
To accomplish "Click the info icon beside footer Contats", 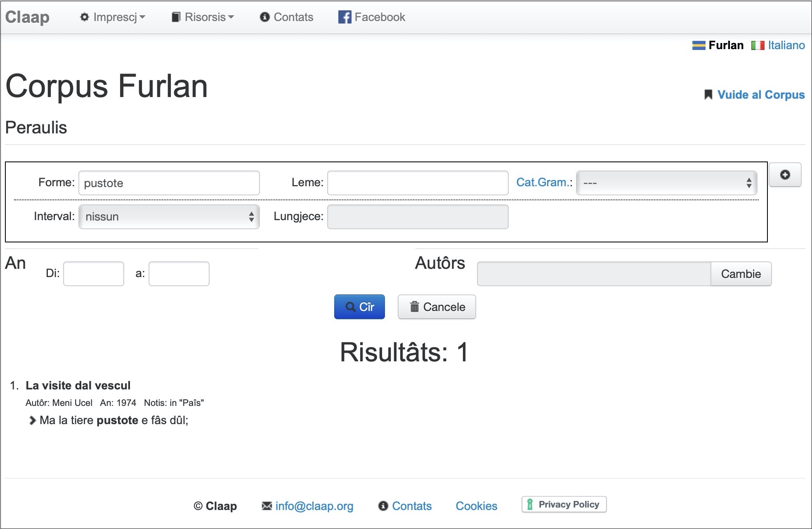I will pyautogui.click(x=383, y=506).
